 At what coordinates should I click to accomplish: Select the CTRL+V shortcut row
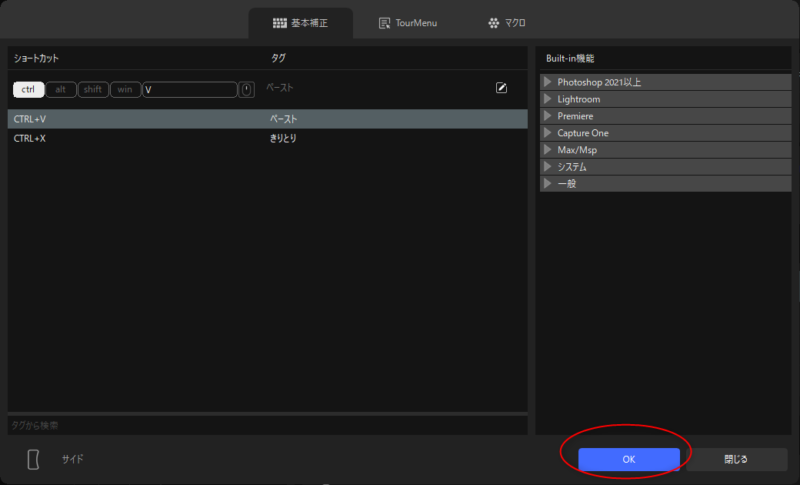click(x=267, y=119)
